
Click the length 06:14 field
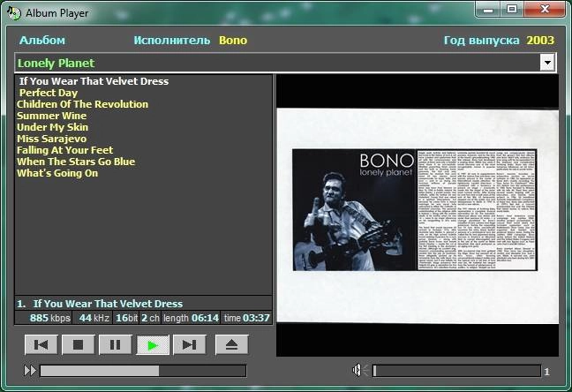pos(192,318)
